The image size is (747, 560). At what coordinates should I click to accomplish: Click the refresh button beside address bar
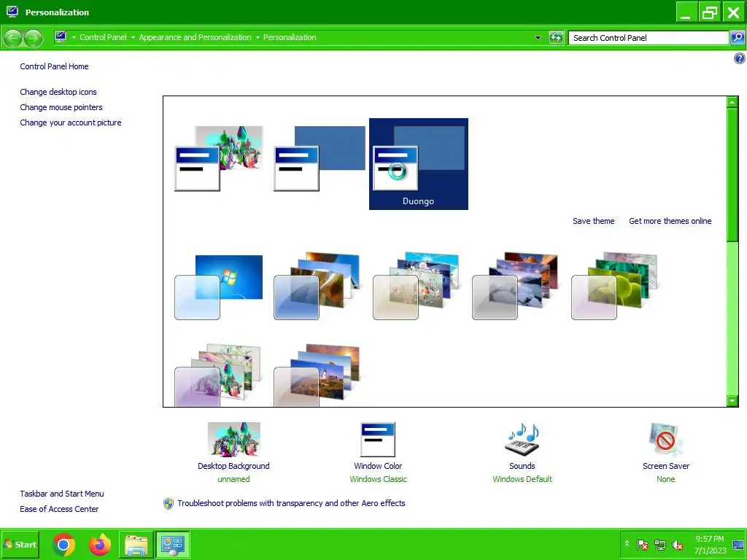click(x=556, y=38)
